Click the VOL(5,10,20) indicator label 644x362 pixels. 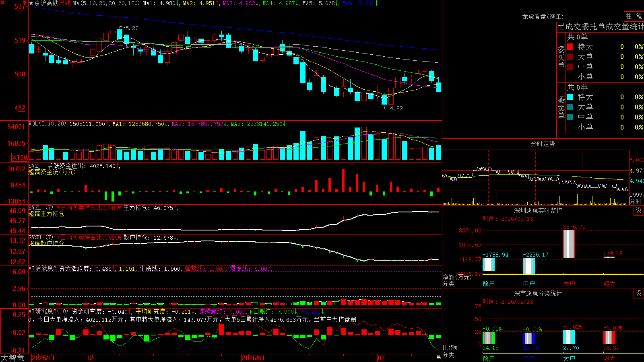click(47, 124)
